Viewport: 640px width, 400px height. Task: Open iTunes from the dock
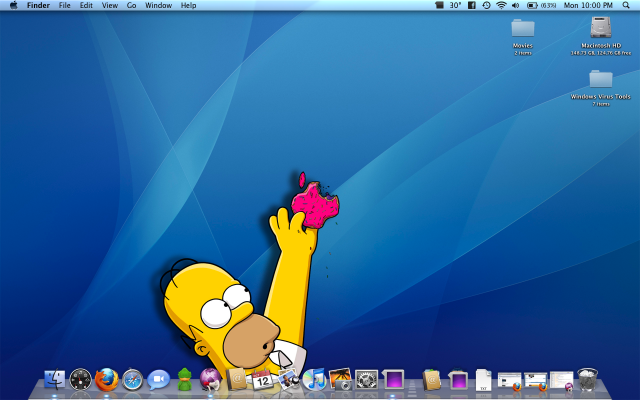point(314,380)
